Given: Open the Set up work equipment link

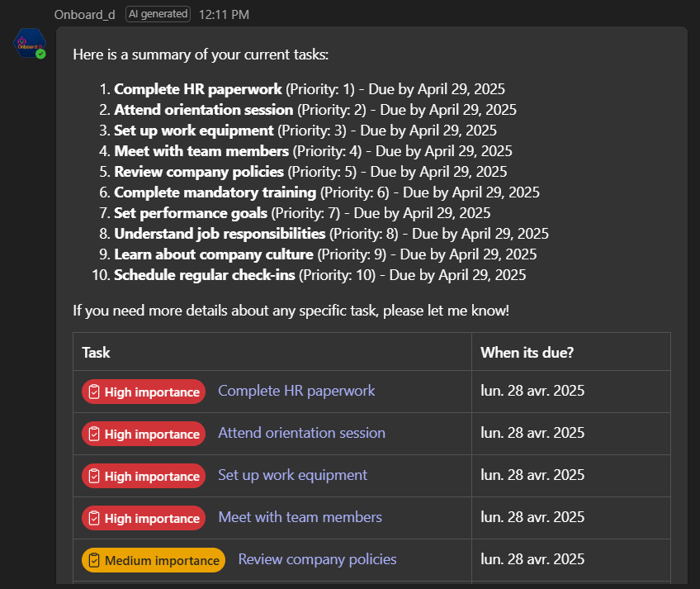Looking at the screenshot, I should 293,475.
